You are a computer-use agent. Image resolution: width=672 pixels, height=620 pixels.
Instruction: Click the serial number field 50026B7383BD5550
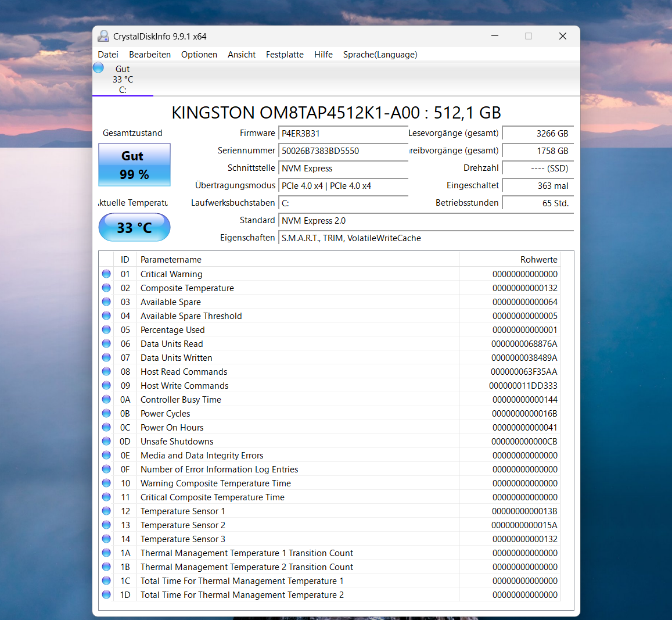[x=343, y=151]
